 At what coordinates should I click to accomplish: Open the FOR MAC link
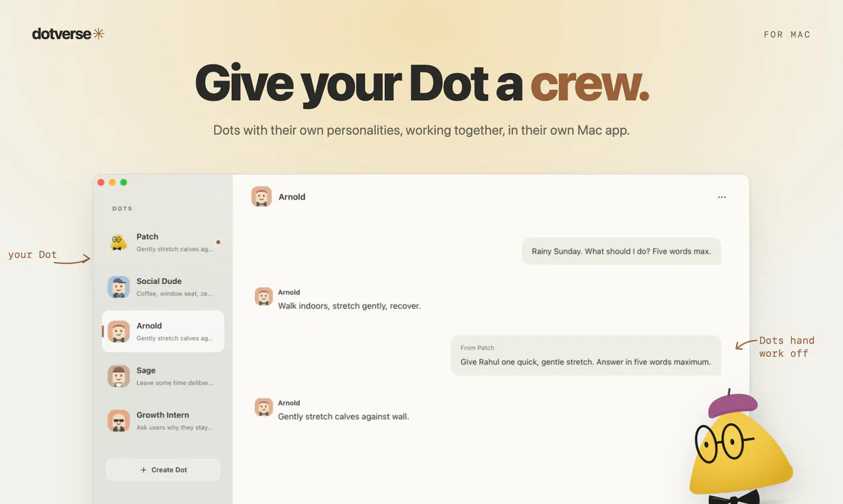point(787,34)
